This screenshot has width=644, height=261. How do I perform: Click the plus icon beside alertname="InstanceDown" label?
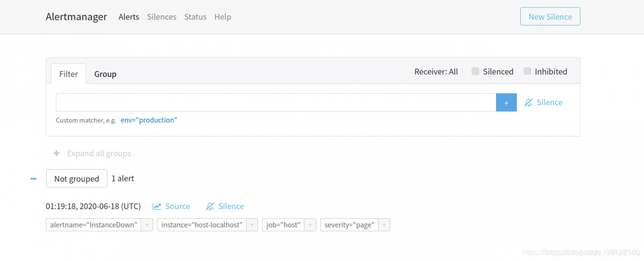(147, 225)
